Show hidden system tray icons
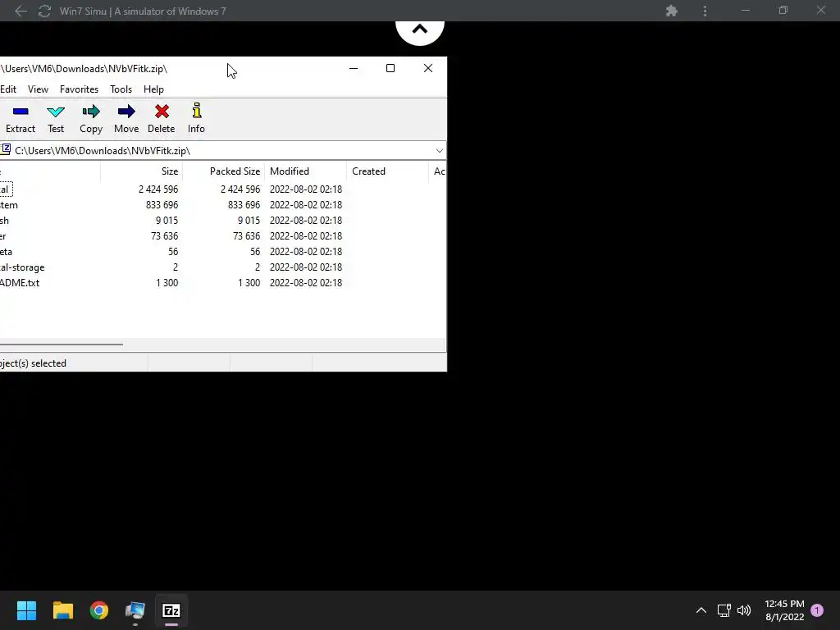840x630 pixels. (x=701, y=610)
